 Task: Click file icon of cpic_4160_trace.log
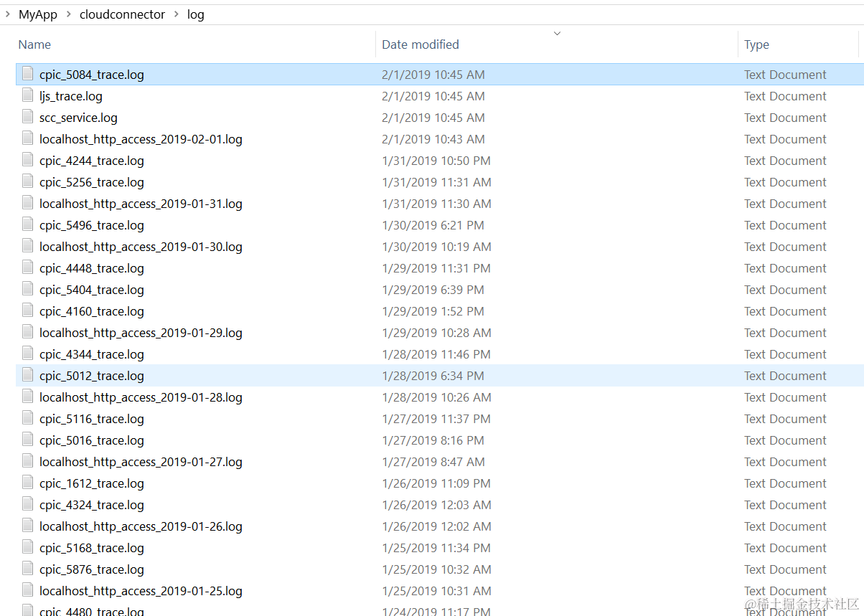(28, 311)
